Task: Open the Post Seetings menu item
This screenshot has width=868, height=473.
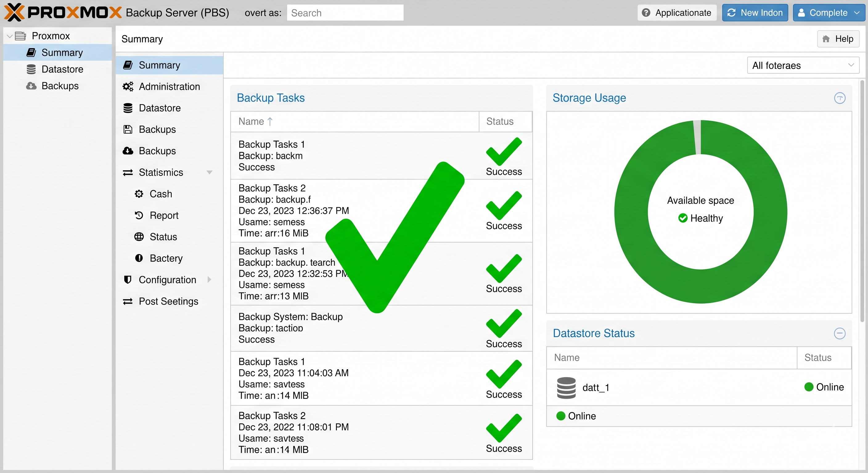Action: pyautogui.click(x=169, y=301)
